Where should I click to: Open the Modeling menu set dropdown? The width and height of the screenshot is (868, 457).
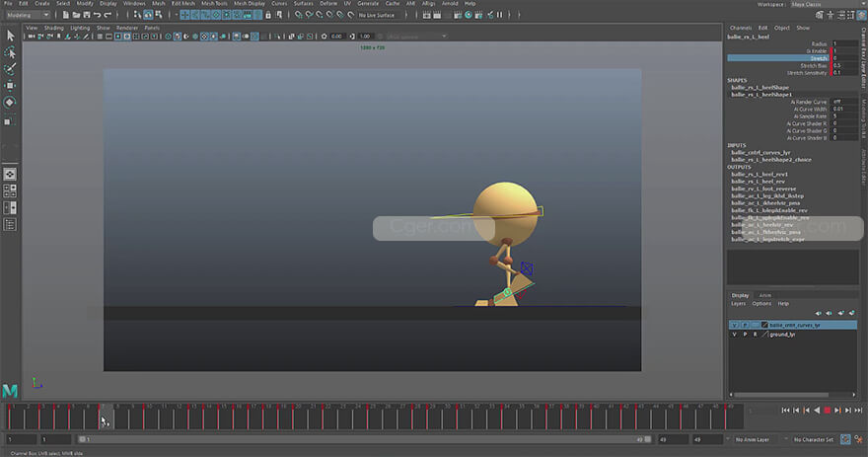(x=30, y=15)
